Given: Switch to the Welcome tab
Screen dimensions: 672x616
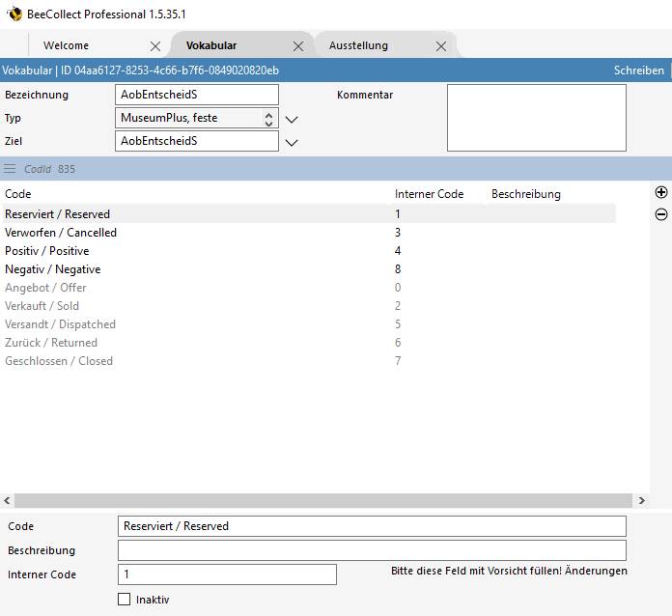Looking at the screenshot, I should [66, 45].
